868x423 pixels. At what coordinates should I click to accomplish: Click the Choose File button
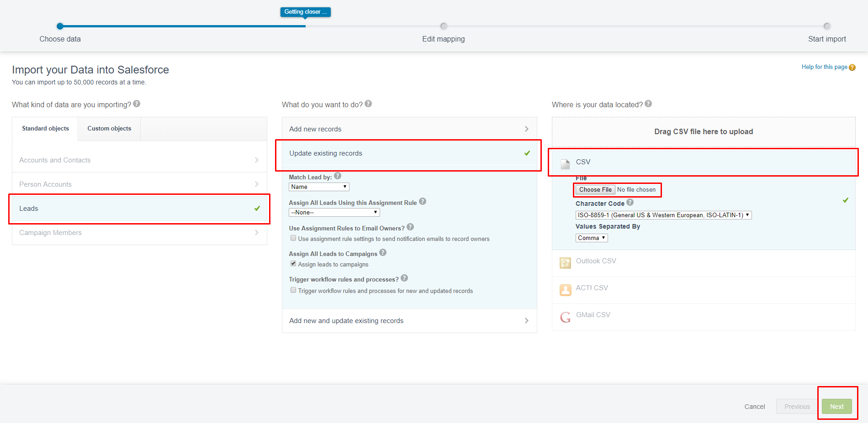[x=595, y=190]
